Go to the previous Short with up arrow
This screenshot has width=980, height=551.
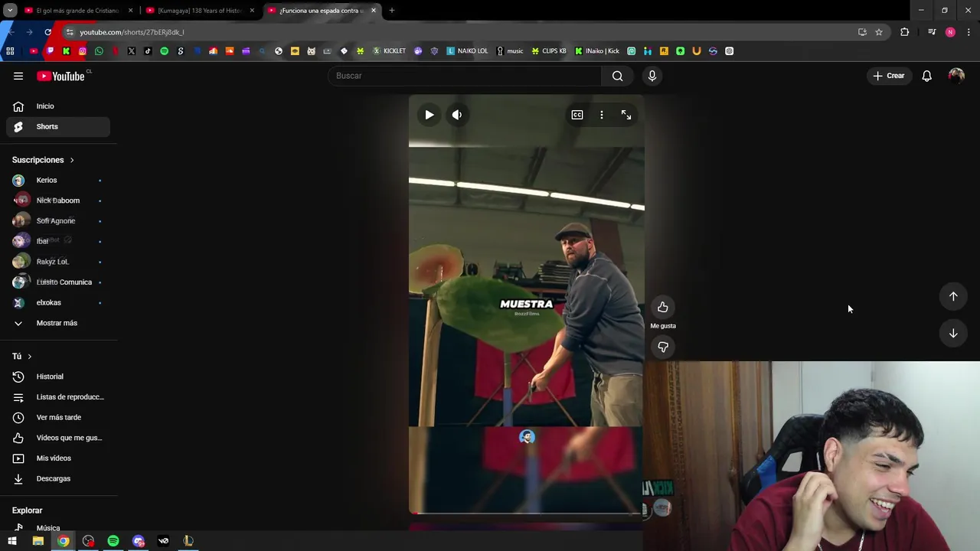(953, 296)
